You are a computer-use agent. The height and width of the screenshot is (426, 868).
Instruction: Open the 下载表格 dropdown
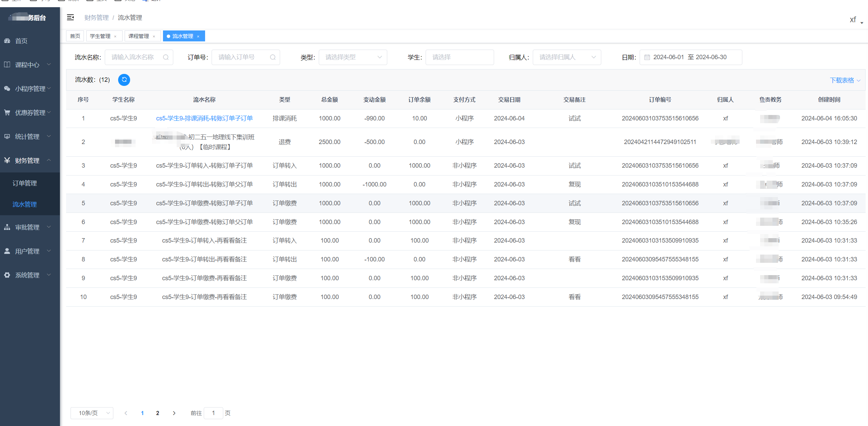tap(845, 80)
